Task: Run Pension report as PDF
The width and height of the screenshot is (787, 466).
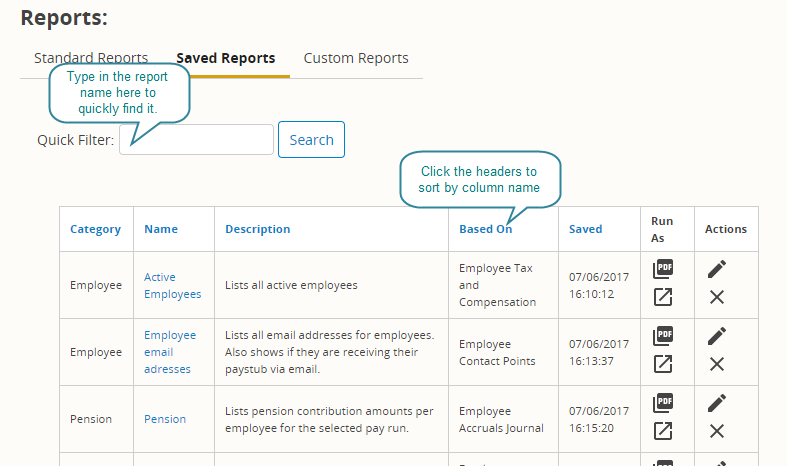Action: (x=663, y=403)
